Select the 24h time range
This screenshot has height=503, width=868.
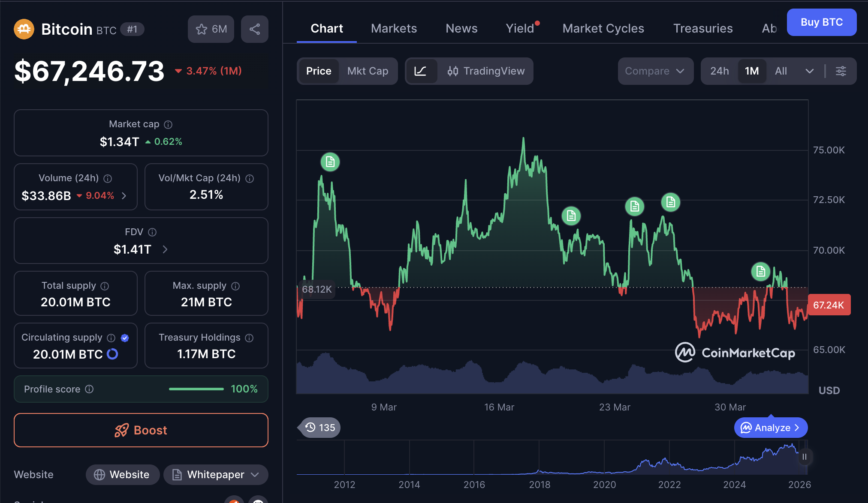click(719, 71)
